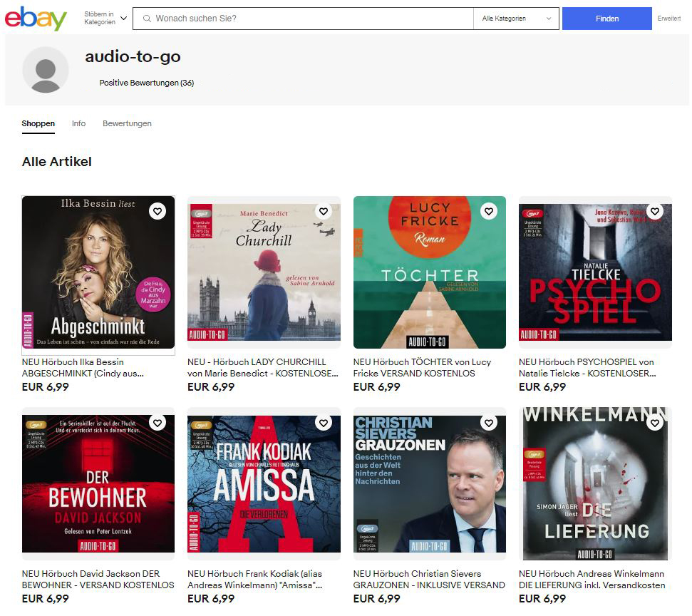This screenshot has width=692, height=616.
Task: Open listing title TÖCHTER von Lucy Fricke
Action: click(x=423, y=368)
